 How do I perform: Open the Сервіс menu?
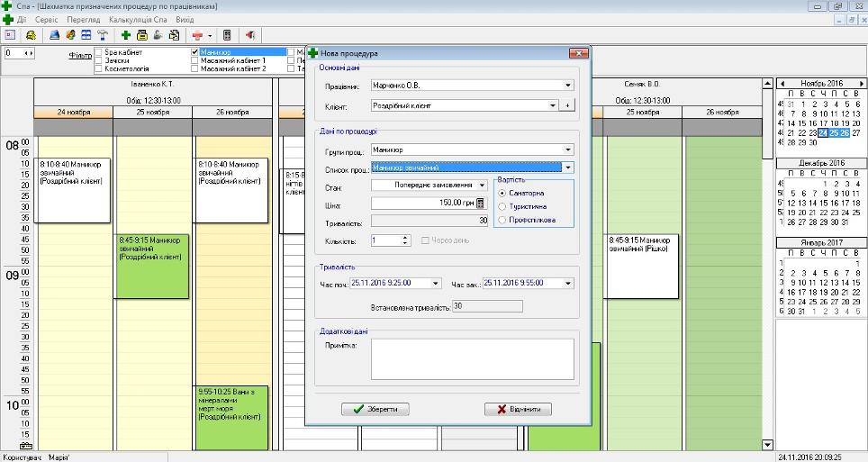coord(47,20)
